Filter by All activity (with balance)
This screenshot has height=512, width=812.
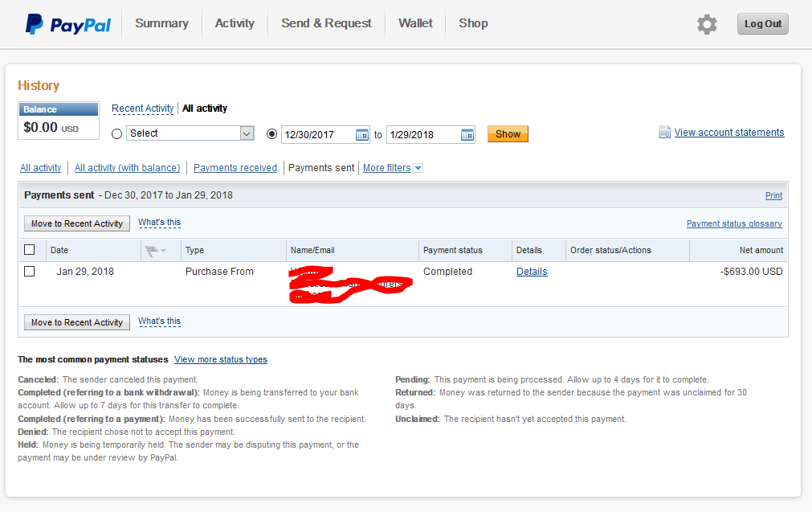pyautogui.click(x=128, y=168)
